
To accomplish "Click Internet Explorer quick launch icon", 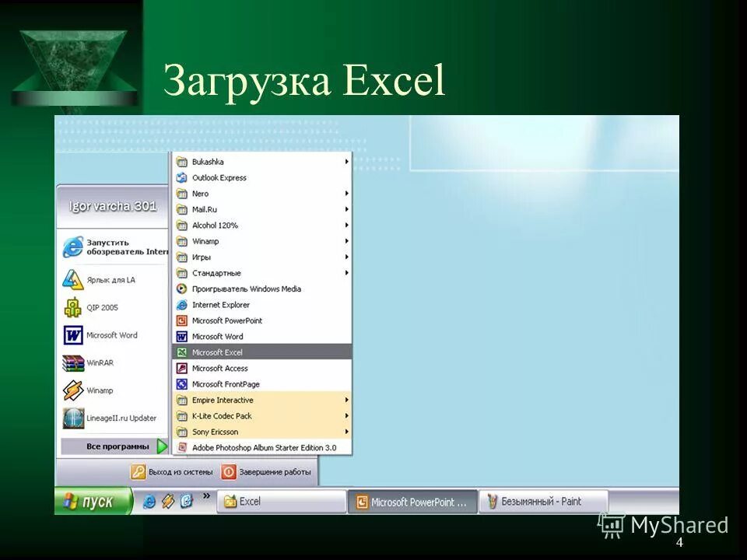I will pos(149,501).
